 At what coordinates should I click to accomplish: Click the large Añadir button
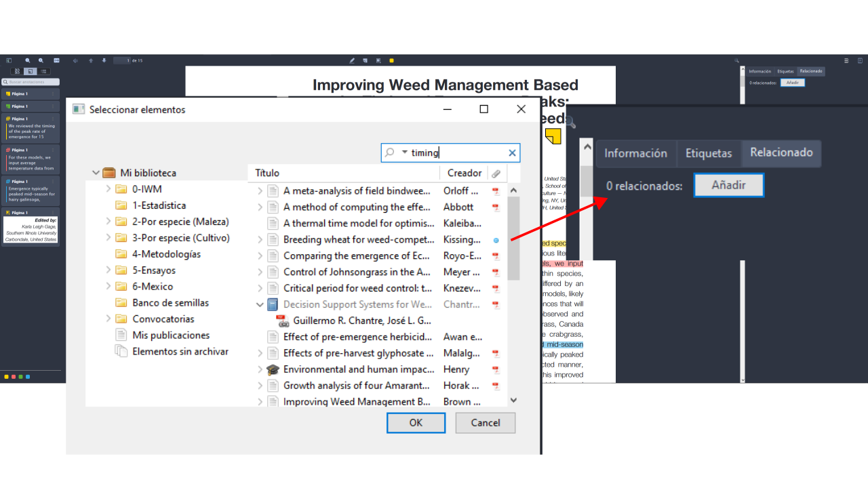(728, 185)
